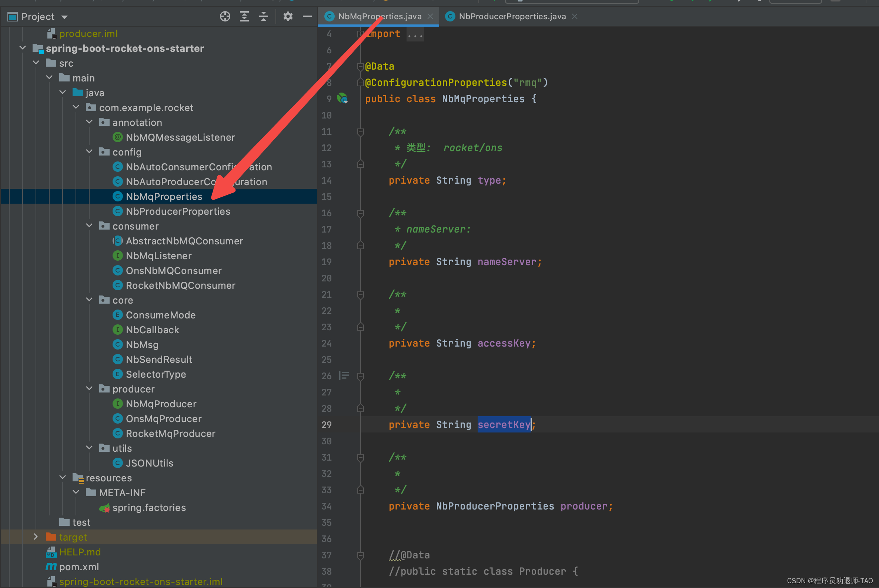Open producer.iml file
Viewport: 879px width, 588px height.
pyautogui.click(x=88, y=34)
